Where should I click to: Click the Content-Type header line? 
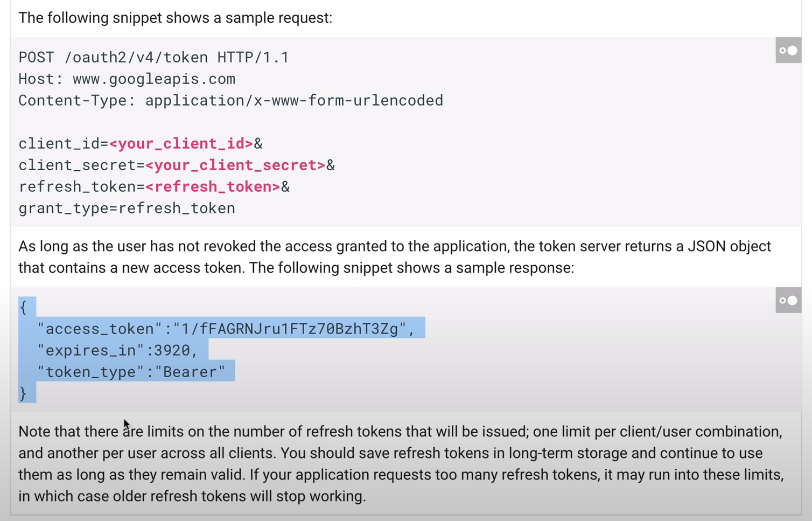(x=230, y=101)
